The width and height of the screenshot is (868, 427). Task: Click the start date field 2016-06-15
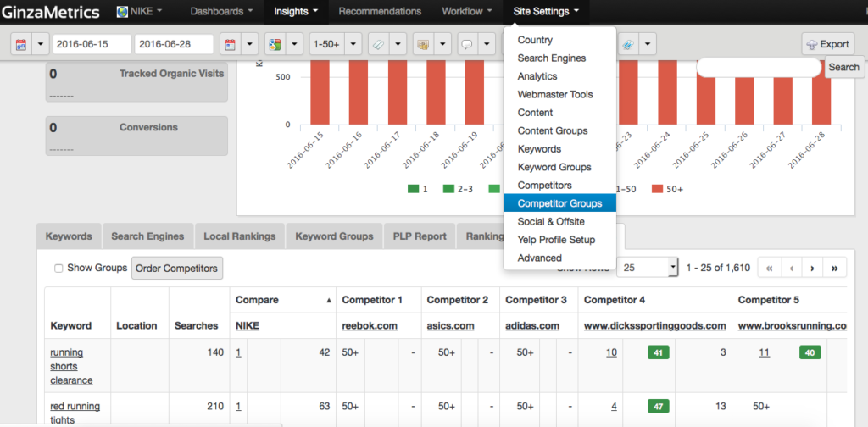point(92,44)
